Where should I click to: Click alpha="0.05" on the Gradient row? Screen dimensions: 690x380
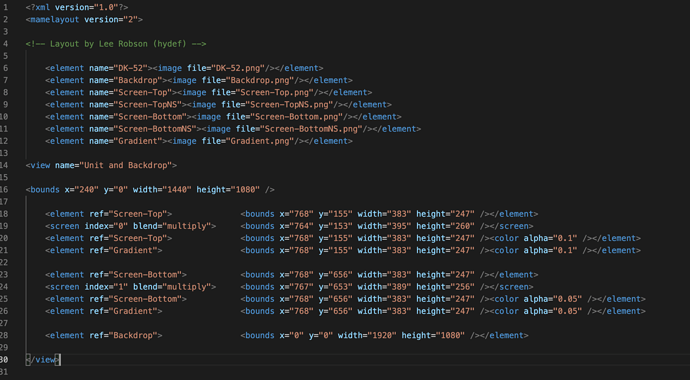[553, 311]
